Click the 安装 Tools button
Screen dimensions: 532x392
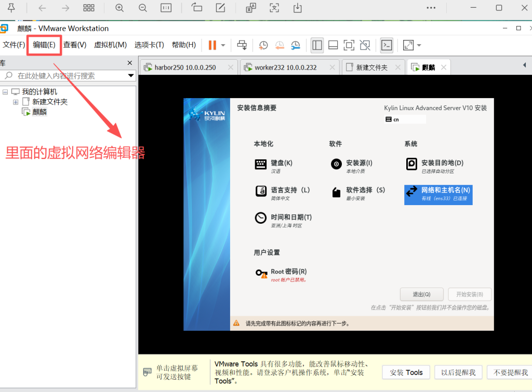pos(406,372)
